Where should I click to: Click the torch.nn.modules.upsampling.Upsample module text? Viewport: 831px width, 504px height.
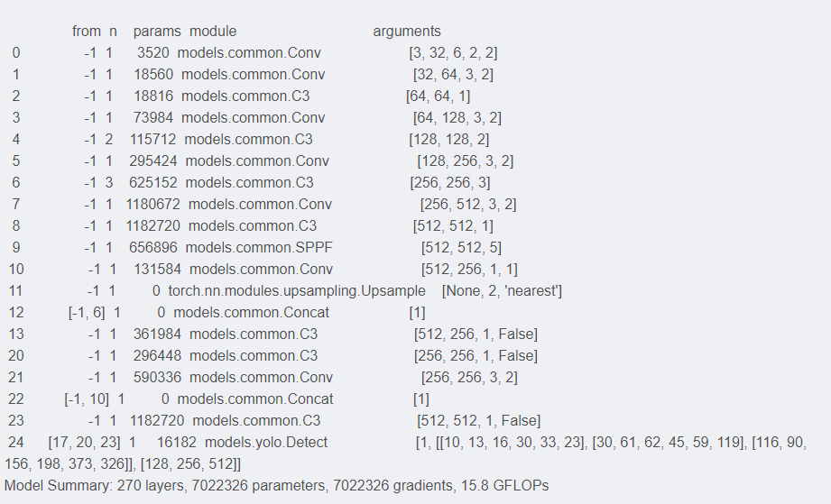[297, 290]
